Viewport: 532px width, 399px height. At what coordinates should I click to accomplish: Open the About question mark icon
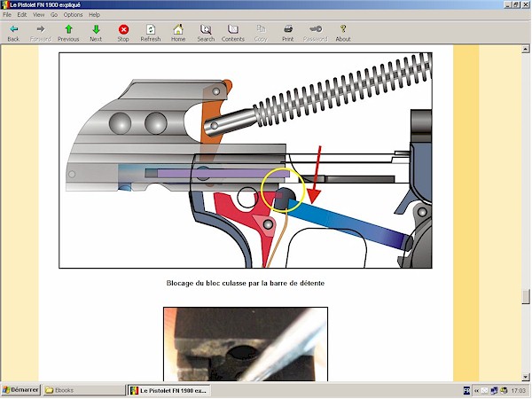[x=343, y=33]
